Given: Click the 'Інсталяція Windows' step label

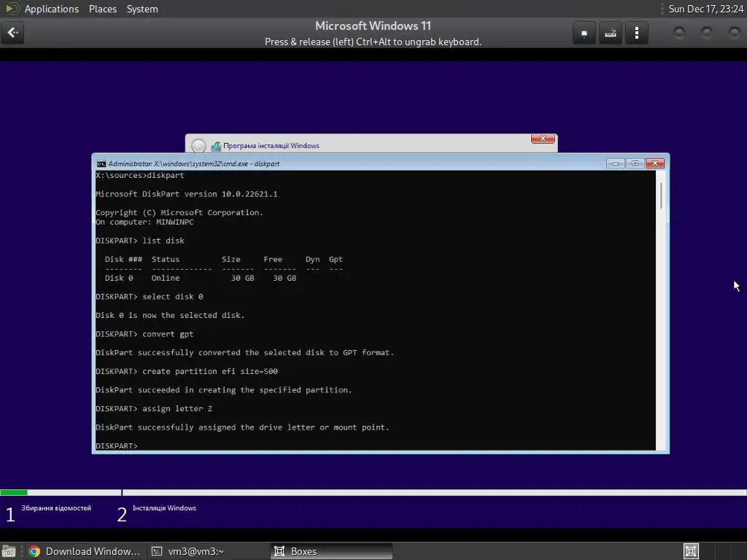Looking at the screenshot, I should (164, 508).
